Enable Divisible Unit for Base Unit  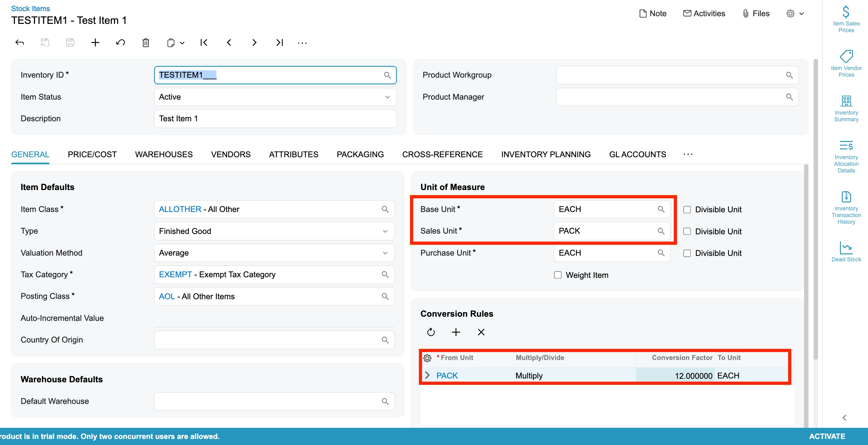pyautogui.click(x=687, y=209)
